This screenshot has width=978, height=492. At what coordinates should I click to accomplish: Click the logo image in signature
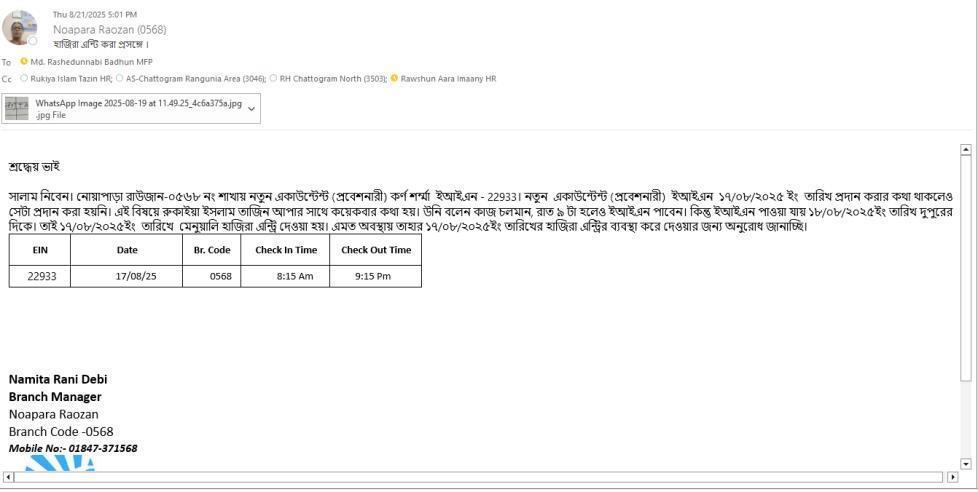coord(58,463)
